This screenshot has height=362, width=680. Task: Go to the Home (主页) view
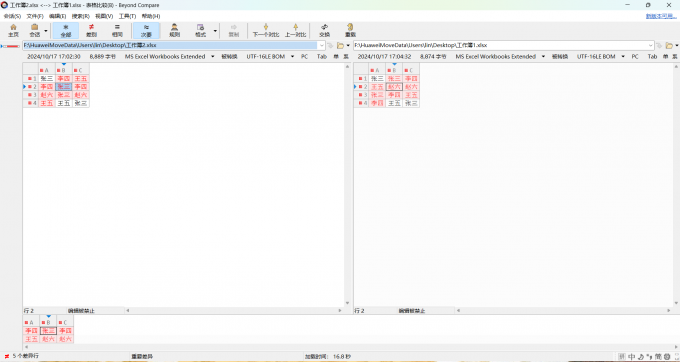click(x=13, y=30)
